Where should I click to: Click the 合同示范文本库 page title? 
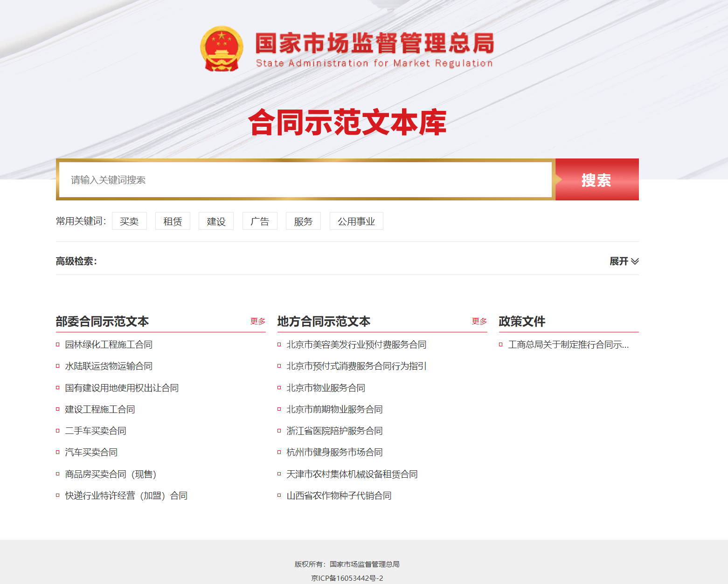[x=347, y=123]
